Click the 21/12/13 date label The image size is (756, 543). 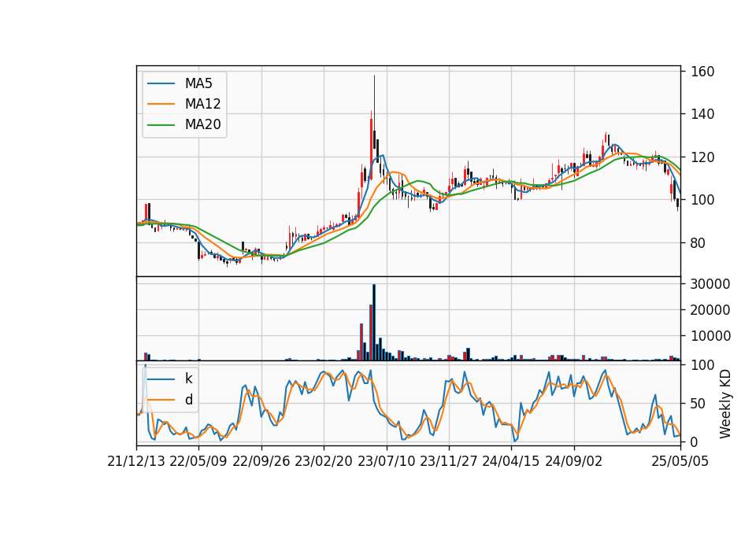click(136, 462)
